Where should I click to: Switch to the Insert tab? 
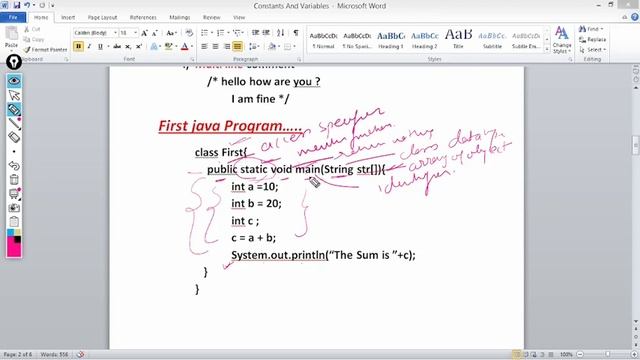(x=68, y=18)
